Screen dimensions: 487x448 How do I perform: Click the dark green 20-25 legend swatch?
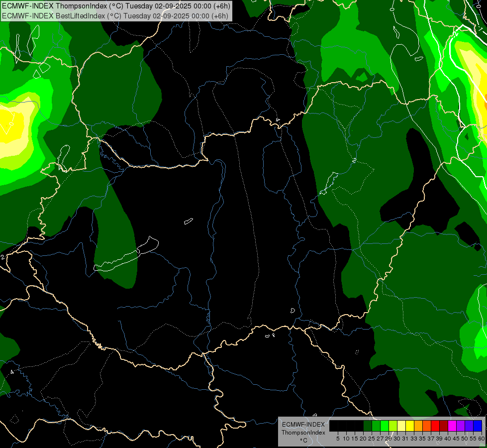pyautogui.click(x=368, y=426)
